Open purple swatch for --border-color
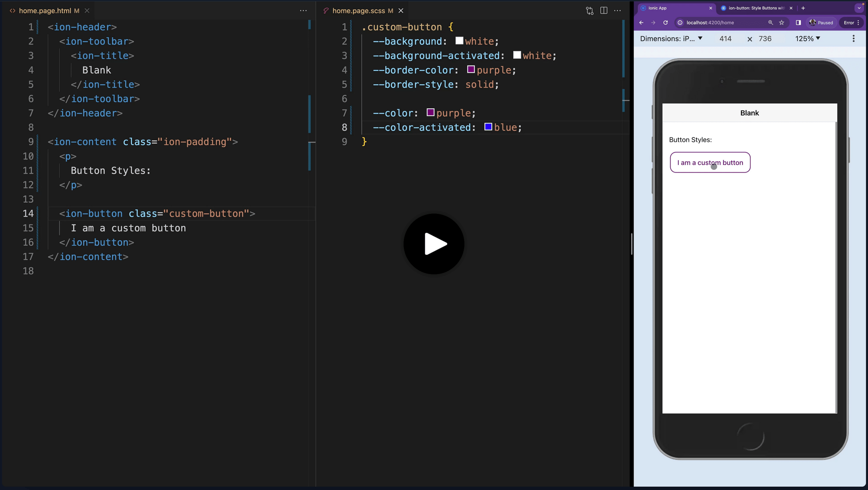The height and width of the screenshot is (490, 868). click(471, 69)
